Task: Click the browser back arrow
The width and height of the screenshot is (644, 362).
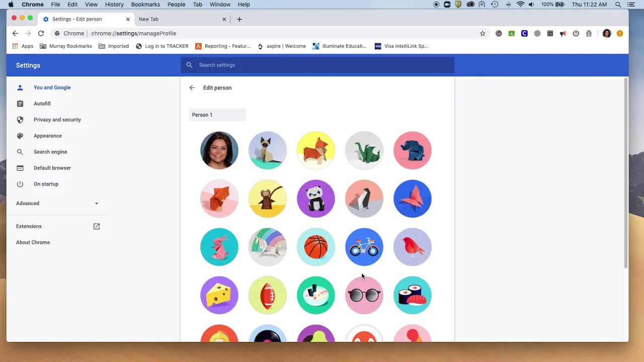Action: 15,33
